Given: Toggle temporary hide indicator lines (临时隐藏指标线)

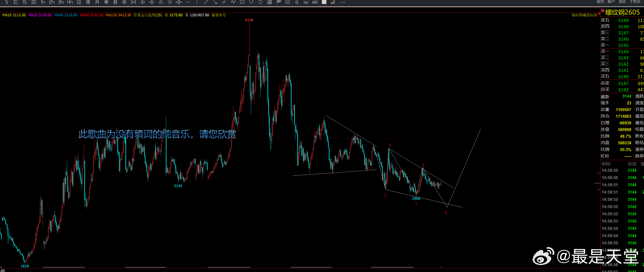Looking at the screenshot, I should 584,15.
